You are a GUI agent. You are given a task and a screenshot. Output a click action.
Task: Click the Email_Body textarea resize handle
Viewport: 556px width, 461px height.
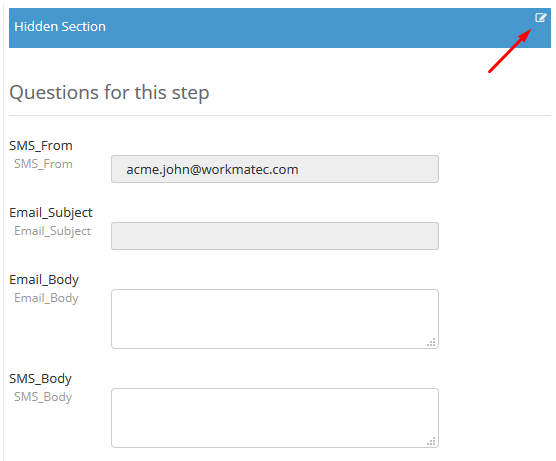(431, 343)
